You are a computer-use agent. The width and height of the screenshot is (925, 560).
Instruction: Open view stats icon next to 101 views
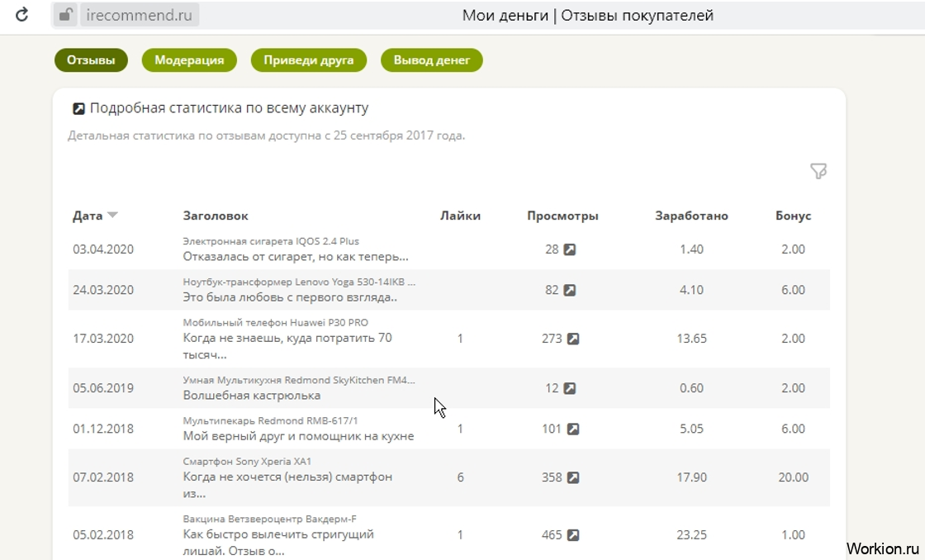573,429
